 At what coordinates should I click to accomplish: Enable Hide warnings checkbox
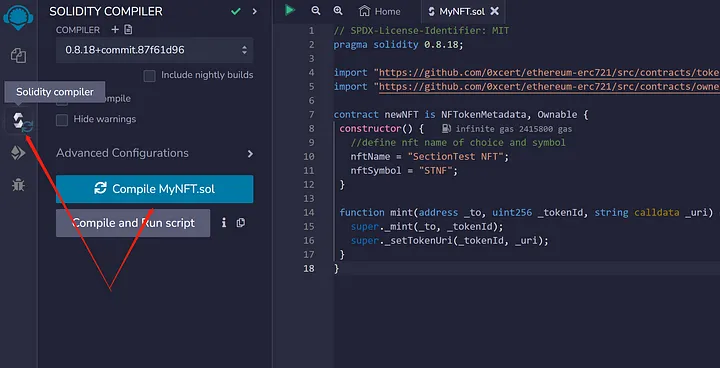coord(62,120)
